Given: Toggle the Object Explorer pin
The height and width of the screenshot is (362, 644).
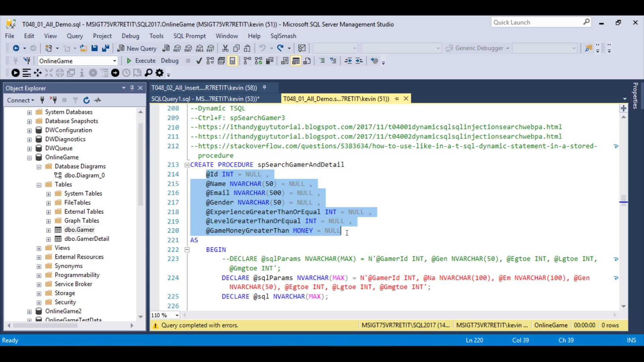Looking at the screenshot, I should [x=132, y=88].
